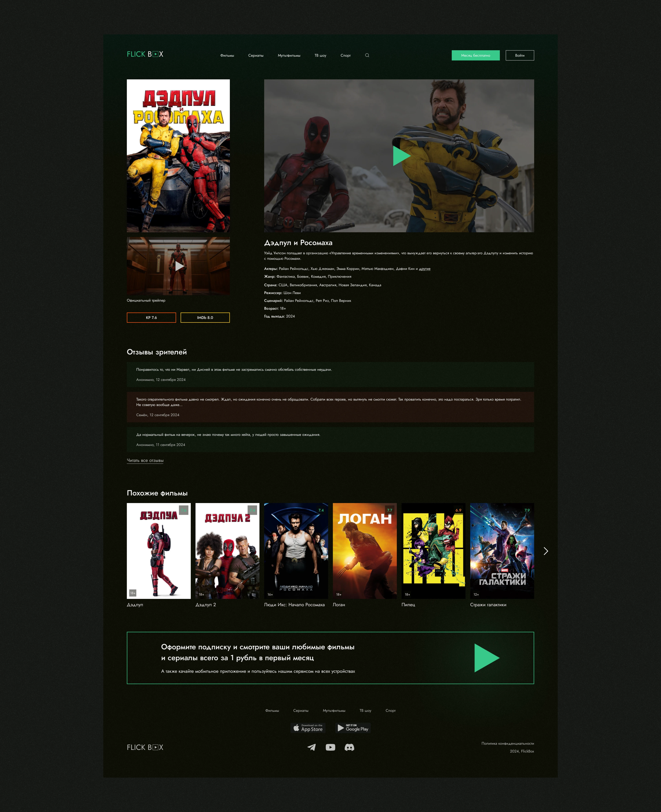Click the Режиссер: Шон Леви line
The width and height of the screenshot is (661, 812).
click(282, 293)
